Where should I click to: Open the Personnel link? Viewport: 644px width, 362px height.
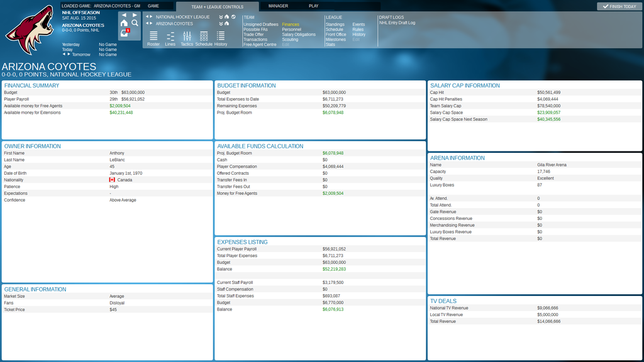tap(292, 30)
